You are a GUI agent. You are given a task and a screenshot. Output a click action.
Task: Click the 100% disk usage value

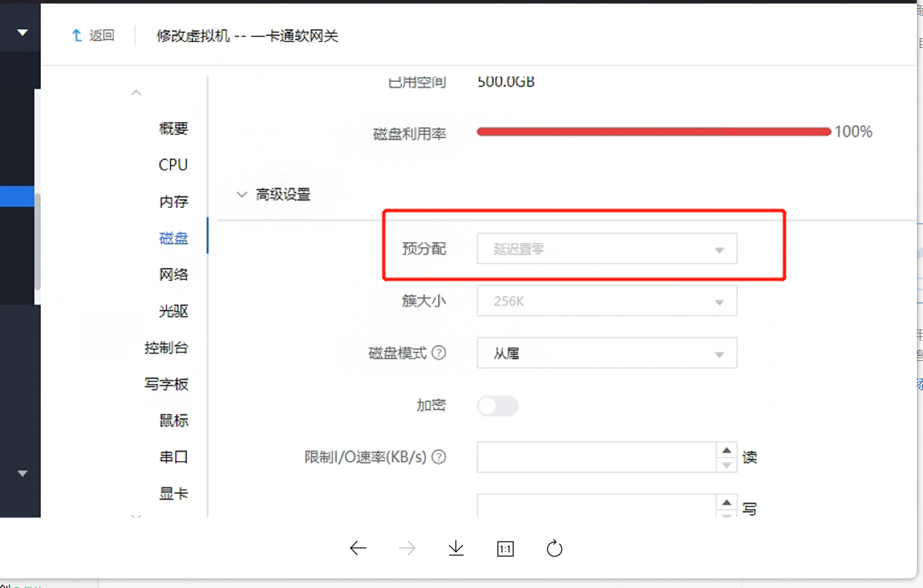pyautogui.click(x=853, y=132)
